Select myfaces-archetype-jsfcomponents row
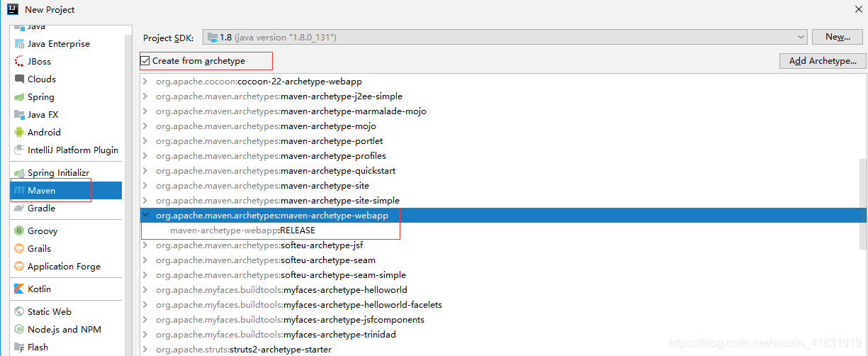 click(500, 320)
